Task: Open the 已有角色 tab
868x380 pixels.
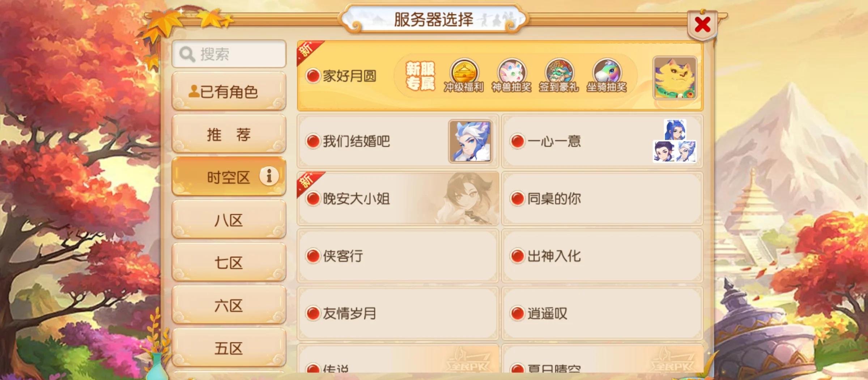Action: coord(229,91)
